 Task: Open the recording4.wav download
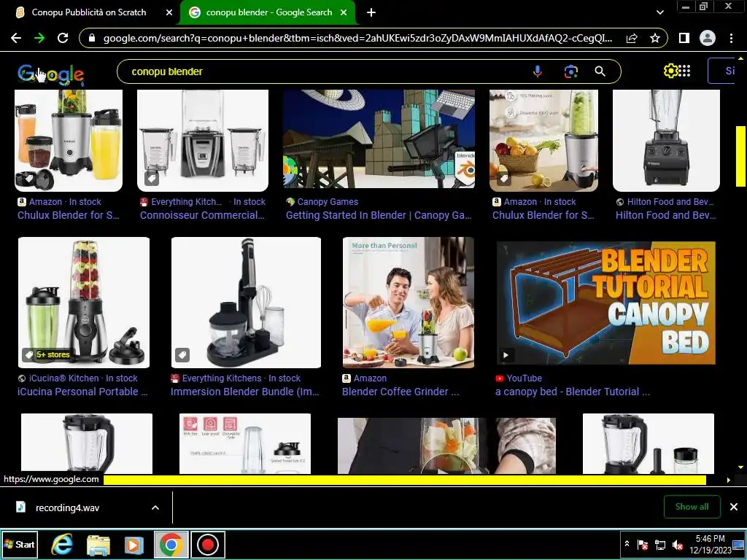pyautogui.click(x=66, y=507)
